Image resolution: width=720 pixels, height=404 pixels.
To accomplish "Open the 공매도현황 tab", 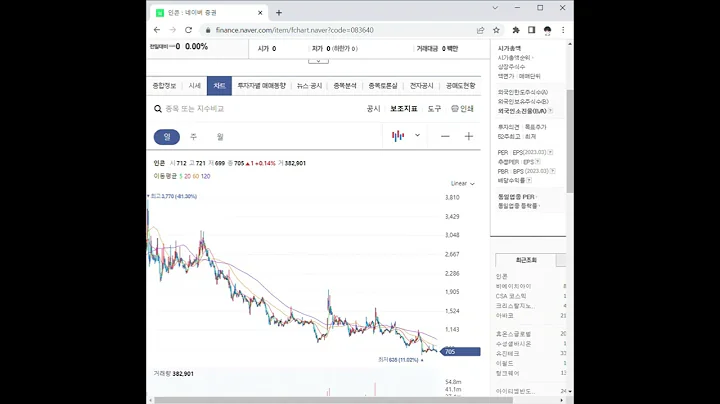I will click(461, 86).
